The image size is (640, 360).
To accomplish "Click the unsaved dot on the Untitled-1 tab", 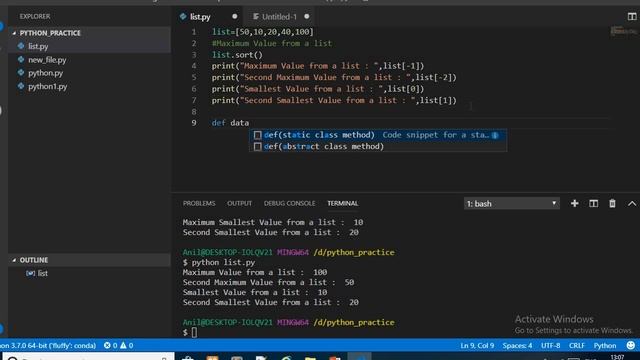I will tap(307, 17).
